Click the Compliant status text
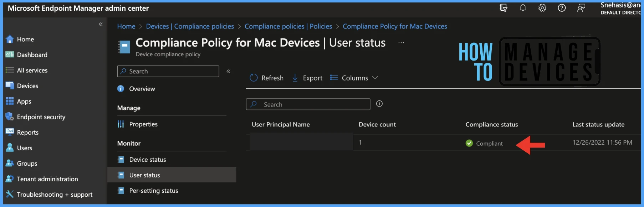644x207 pixels. [489, 143]
